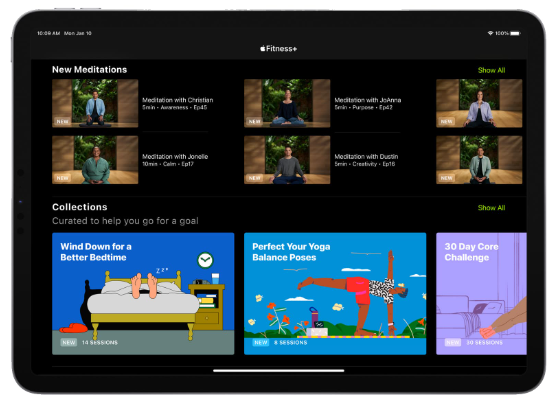Open Meditation with Christian thumbnail

95,103
